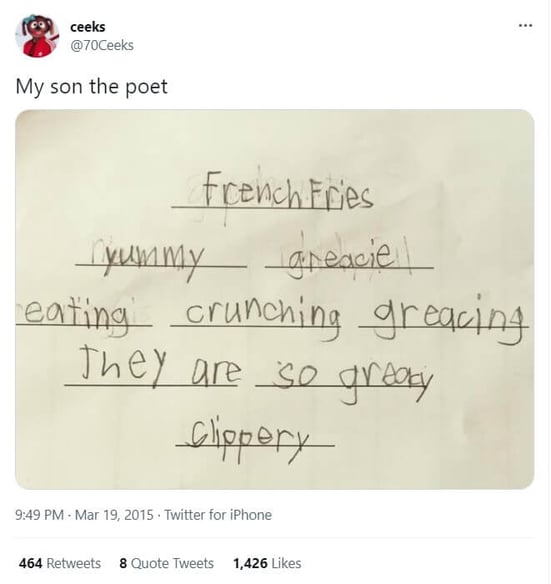Open the ceeks display name profile link
The height and width of the screenshot is (584, 551).
coord(88,27)
